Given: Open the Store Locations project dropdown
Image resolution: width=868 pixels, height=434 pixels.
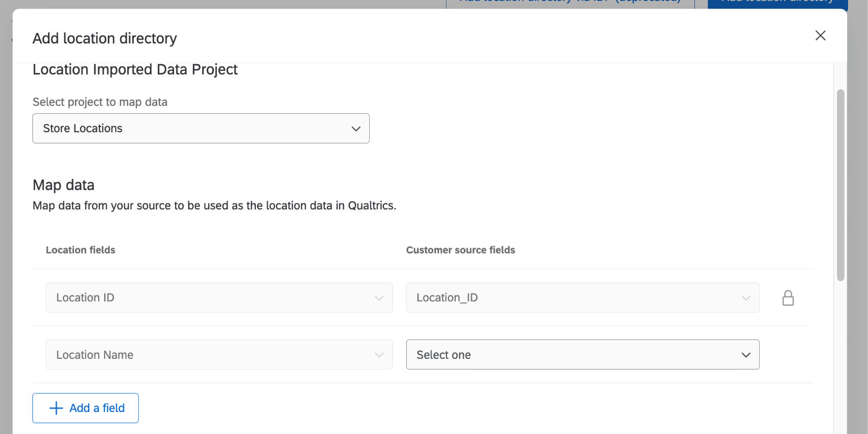Looking at the screenshot, I should point(201,128).
